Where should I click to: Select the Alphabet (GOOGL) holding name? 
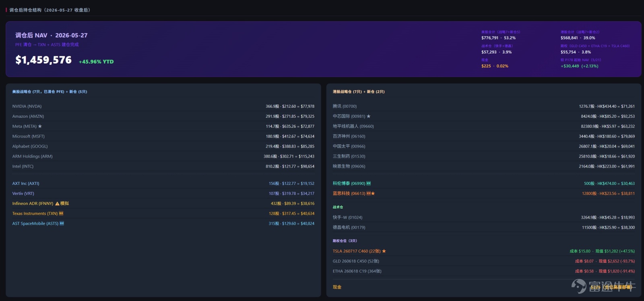coord(30,146)
